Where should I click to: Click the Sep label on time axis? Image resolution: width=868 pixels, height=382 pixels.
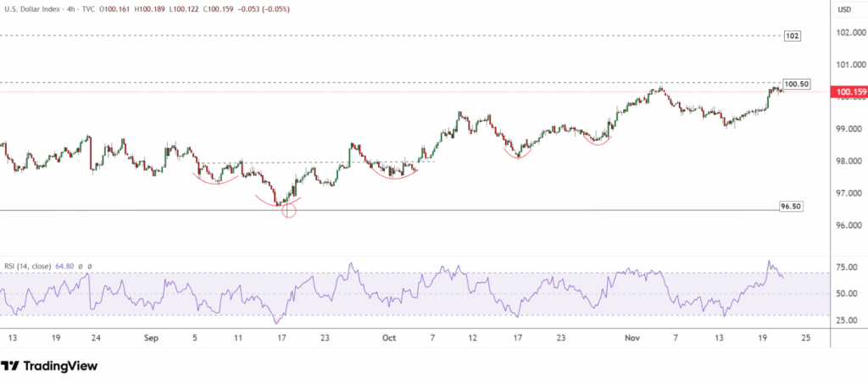click(152, 337)
